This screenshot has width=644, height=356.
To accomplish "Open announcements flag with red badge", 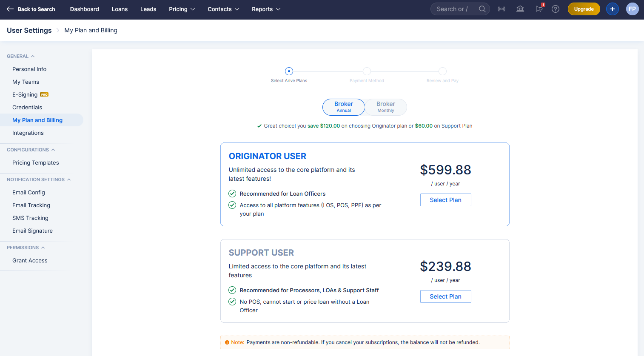I will tap(539, 9).
